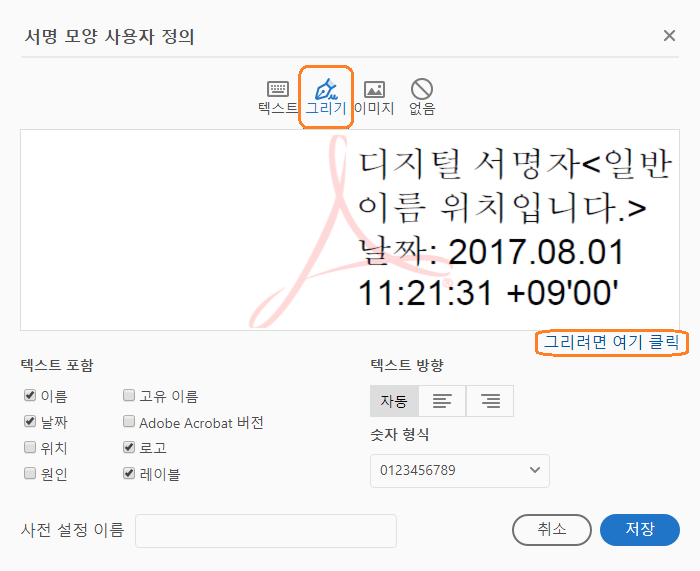
Task: Click the signature preview drawing area
Action: 350,230
